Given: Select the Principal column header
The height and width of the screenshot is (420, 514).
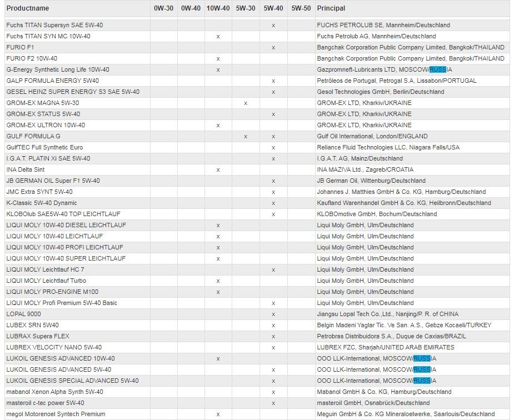Looking at the screenshot, I should coord(331,8).
